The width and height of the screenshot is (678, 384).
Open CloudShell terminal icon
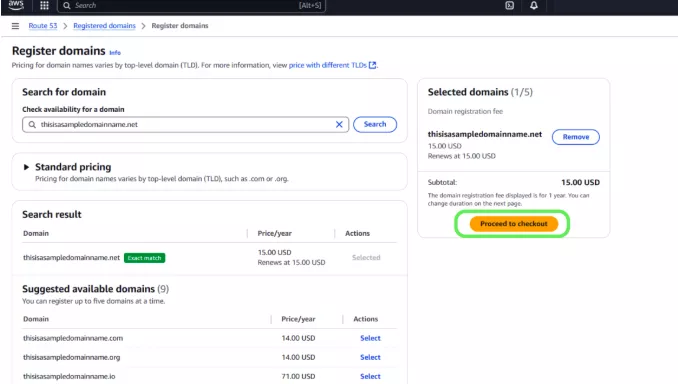pos(510,6)
